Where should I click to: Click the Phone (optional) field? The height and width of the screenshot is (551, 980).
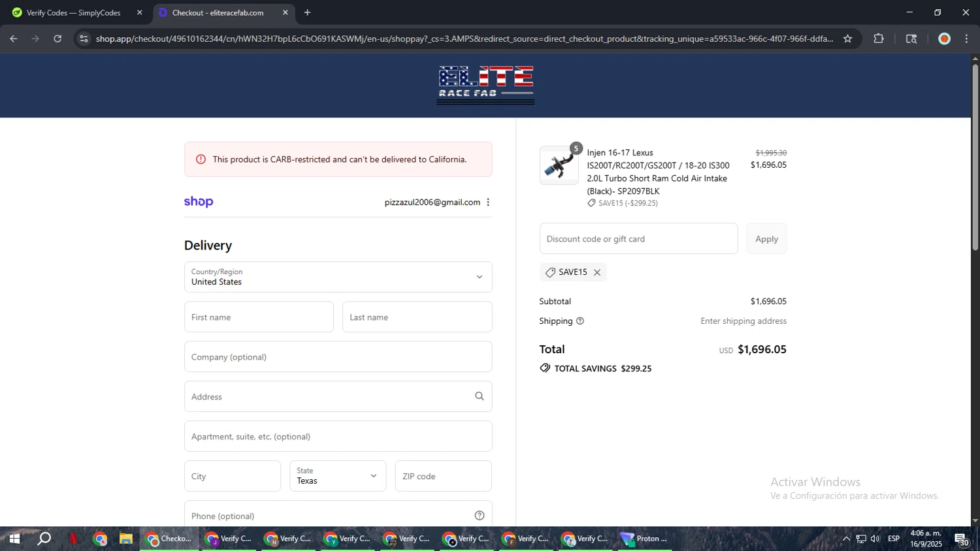(x=338, y=515)
